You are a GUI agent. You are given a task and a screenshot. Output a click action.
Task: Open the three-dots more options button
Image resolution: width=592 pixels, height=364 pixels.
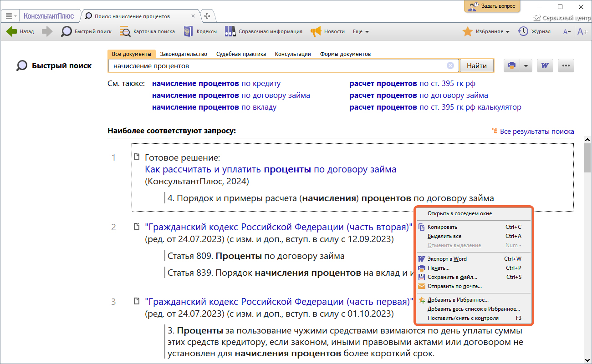(x=566, y=66)
